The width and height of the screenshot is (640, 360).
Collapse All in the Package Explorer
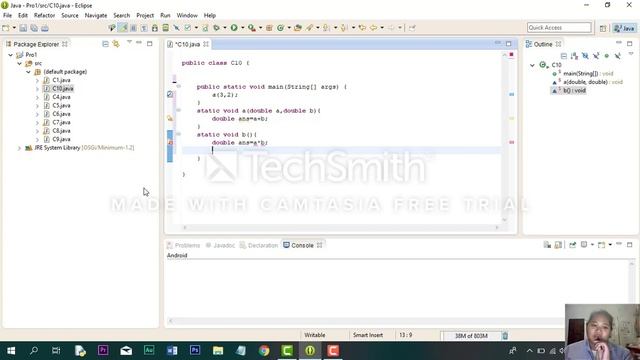[x=105, y=44]
